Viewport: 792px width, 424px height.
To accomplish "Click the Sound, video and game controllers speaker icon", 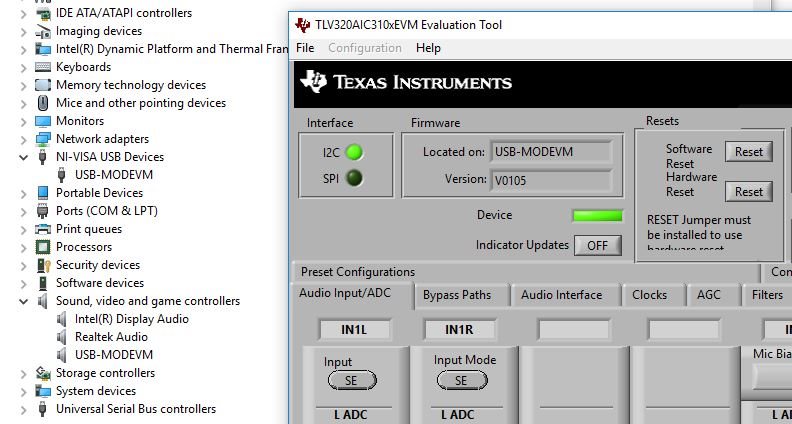I will pos(43,301).
